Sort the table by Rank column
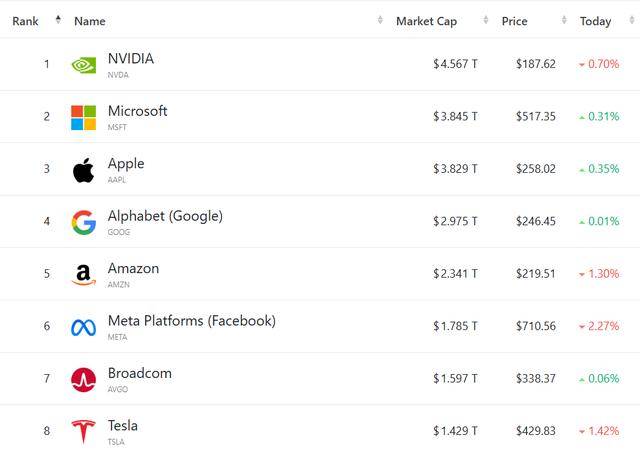The height and width of the screenshot is (455, 640). coord(26,21)
